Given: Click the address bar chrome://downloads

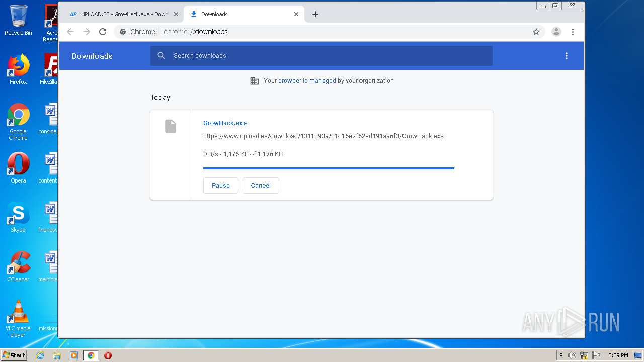Looking at the screenshot, I should pyautogui.click(x=330, y=32).
